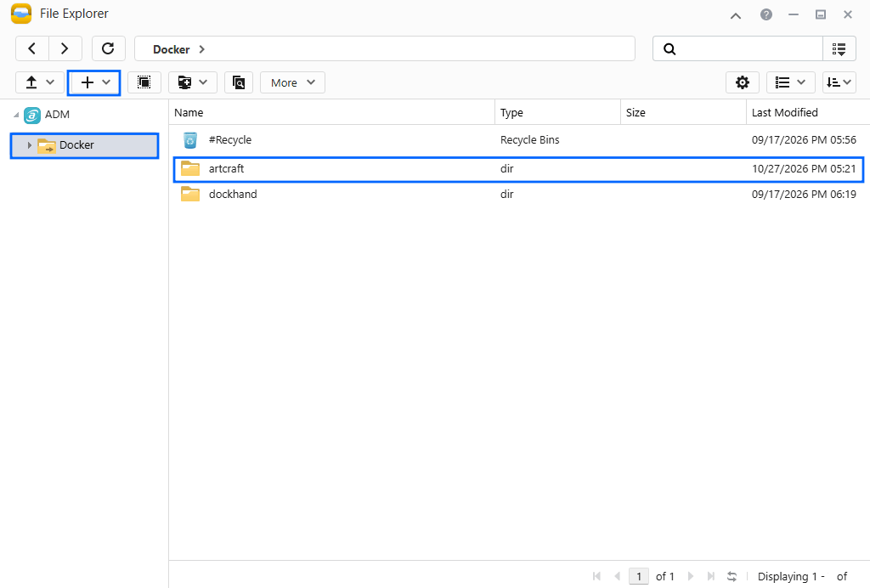870x588 pixels.
Task: Open the list view mode dropdown
Action: coord(791,82)
